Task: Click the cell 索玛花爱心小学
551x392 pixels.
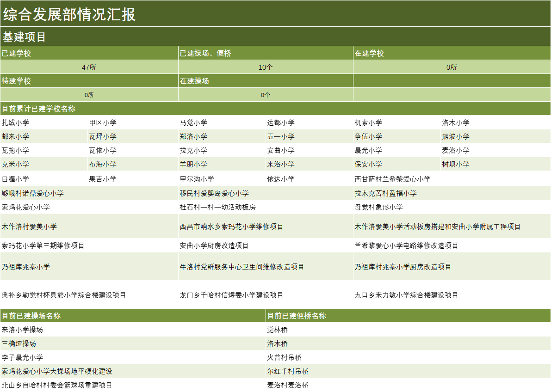Action: click(89, 207)
